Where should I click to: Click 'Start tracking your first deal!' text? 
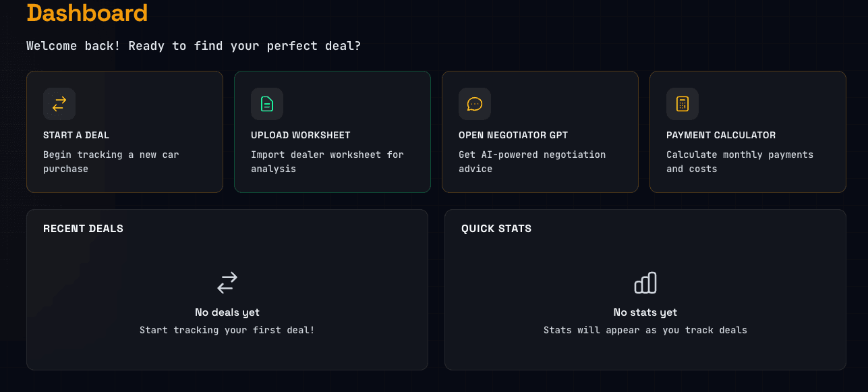click(x=227, y=330)
